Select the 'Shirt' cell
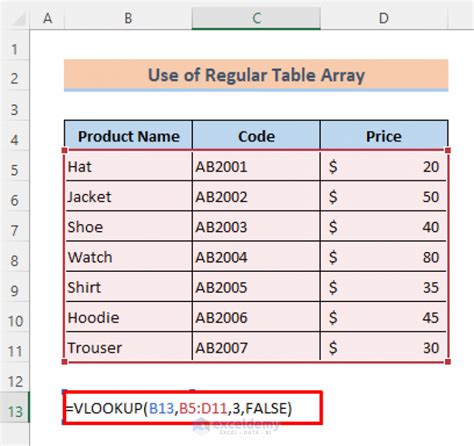 coord(128,287)
